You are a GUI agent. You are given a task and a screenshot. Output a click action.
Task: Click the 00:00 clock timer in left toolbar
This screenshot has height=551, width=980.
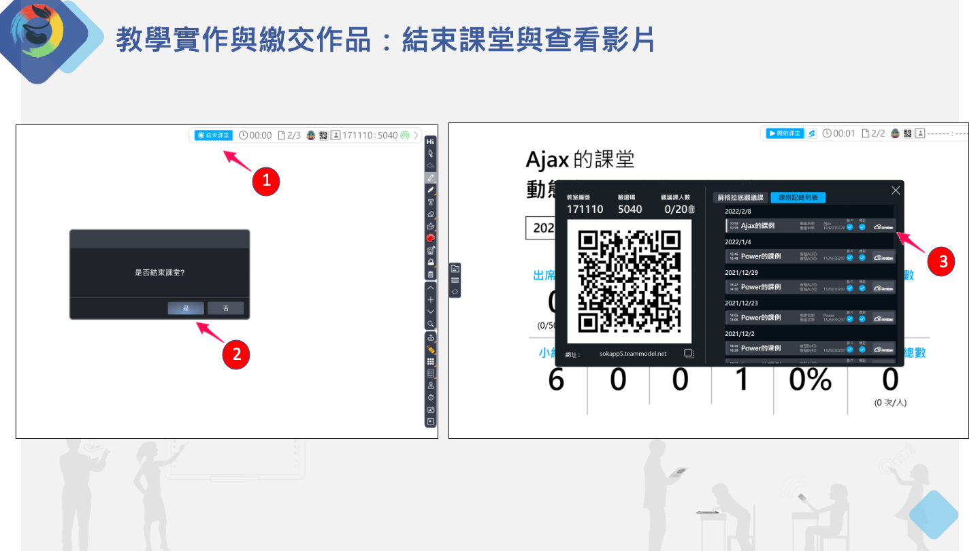click(x=255, y=135)
